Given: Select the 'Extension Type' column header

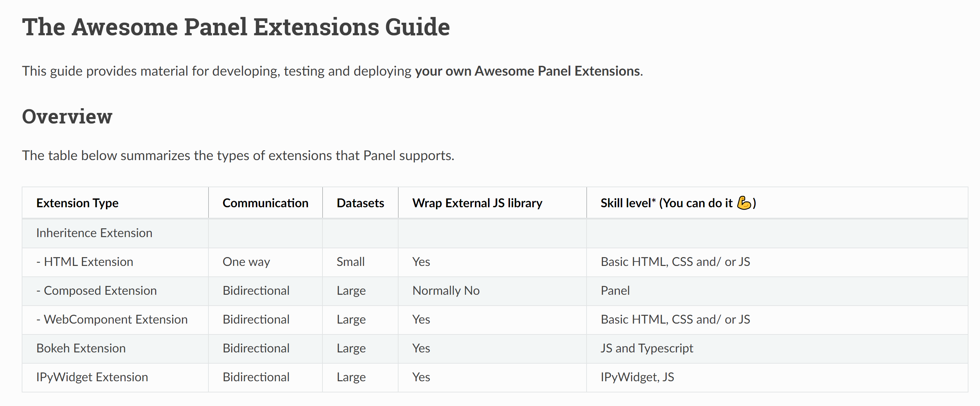Looking at the screenshot, I should pyautogui.click(x=77, y=203).
